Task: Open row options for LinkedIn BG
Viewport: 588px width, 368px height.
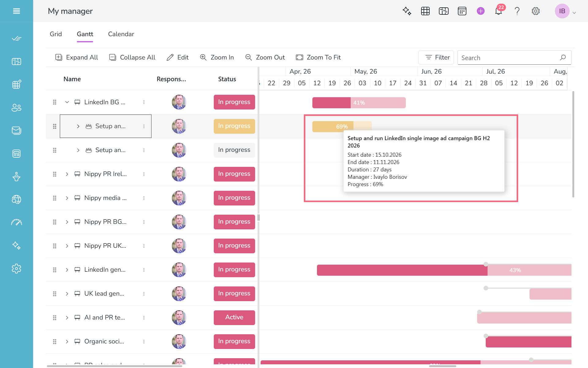Action: click(x=144, y=102)
